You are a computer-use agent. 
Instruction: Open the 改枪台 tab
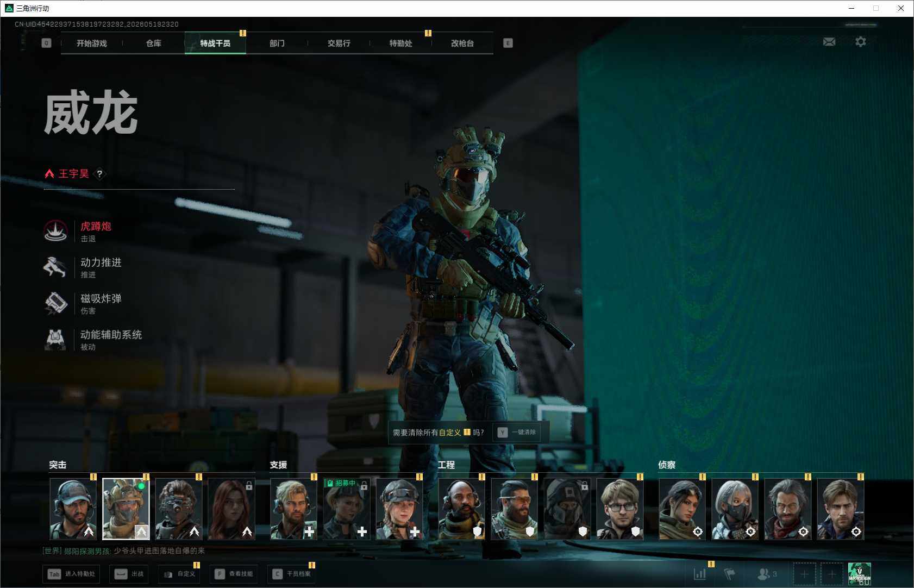pyautogui.click(x=462, y=43)
